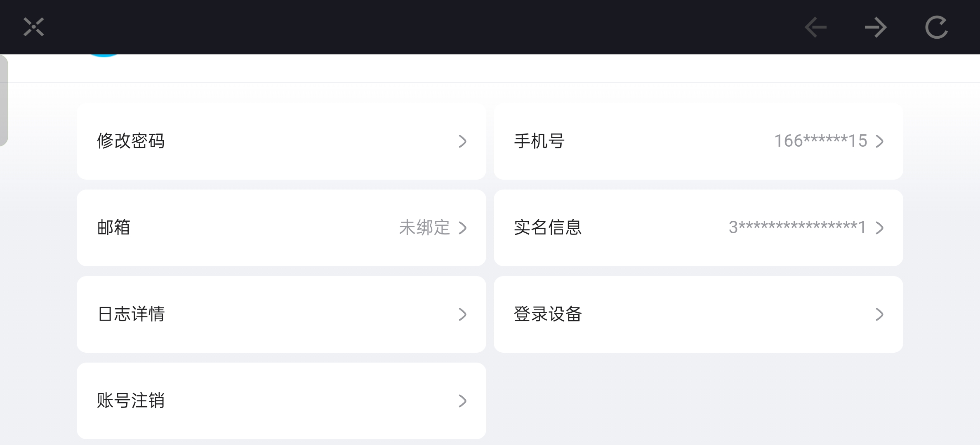The width and height of the screenshot is (980, 445).
Task: Open the 实名信息 entry
Action: [x=548, y=228]
